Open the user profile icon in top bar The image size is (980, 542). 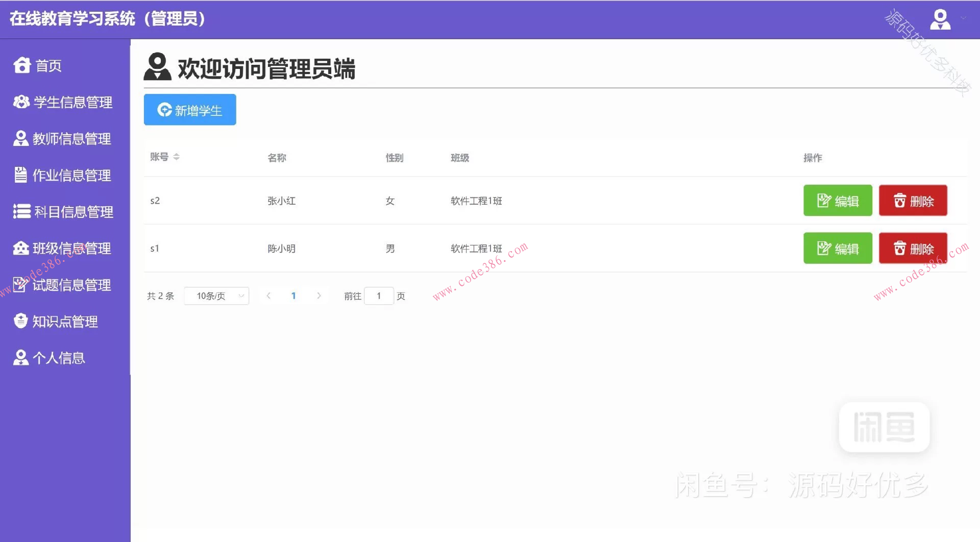click(x=941, y=19)
